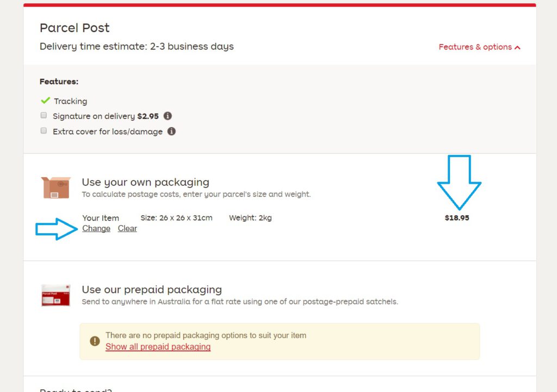The width and height of the screenshot is (557, 392).
Task: Open the Extra cover info icon
Action: coord(171,132)
